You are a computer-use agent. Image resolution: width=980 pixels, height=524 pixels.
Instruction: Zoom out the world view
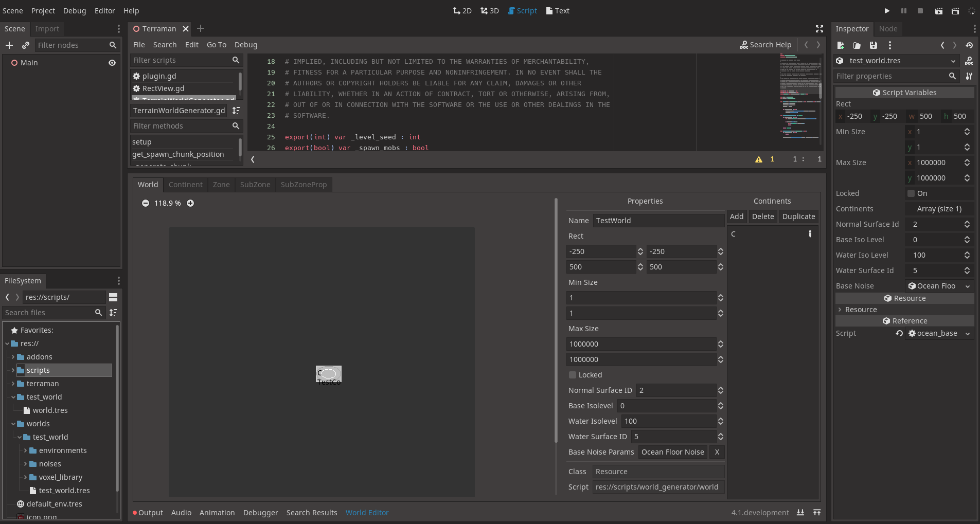point(146,203)
